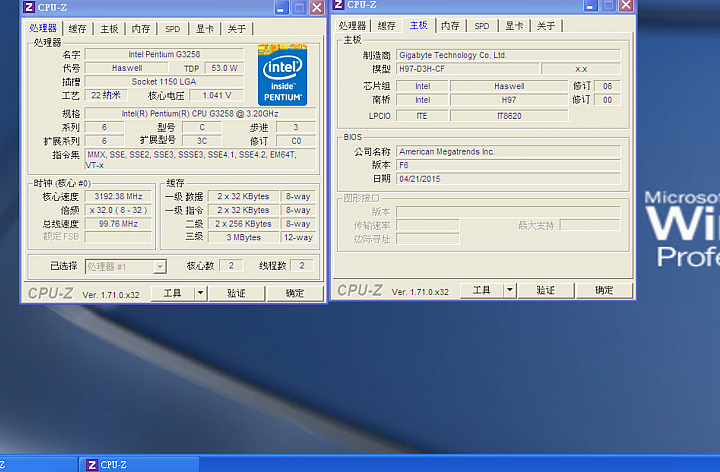Click the 99.76 MHz bus speed value
Viewport: 720px width, 472px height.
(118, 224)
